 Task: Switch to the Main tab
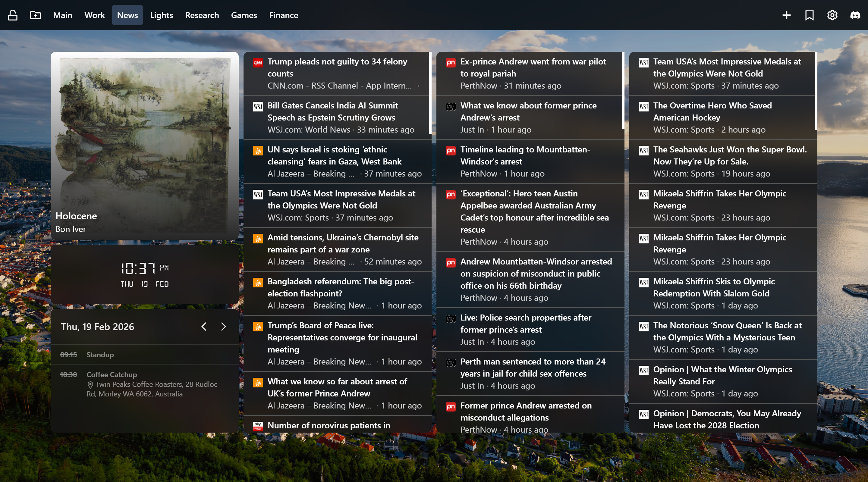[x=63, y=15]
